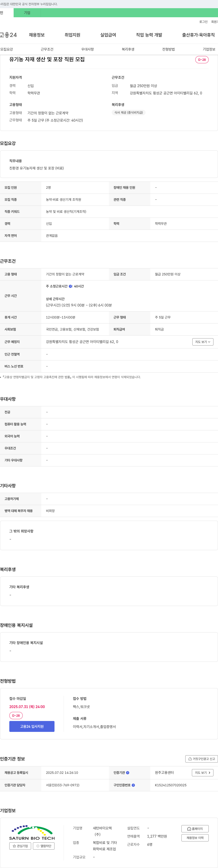The image size is (218, 868).
Task: Click the contact 서윤진(033-769-0972)
Action: point(63,785)
